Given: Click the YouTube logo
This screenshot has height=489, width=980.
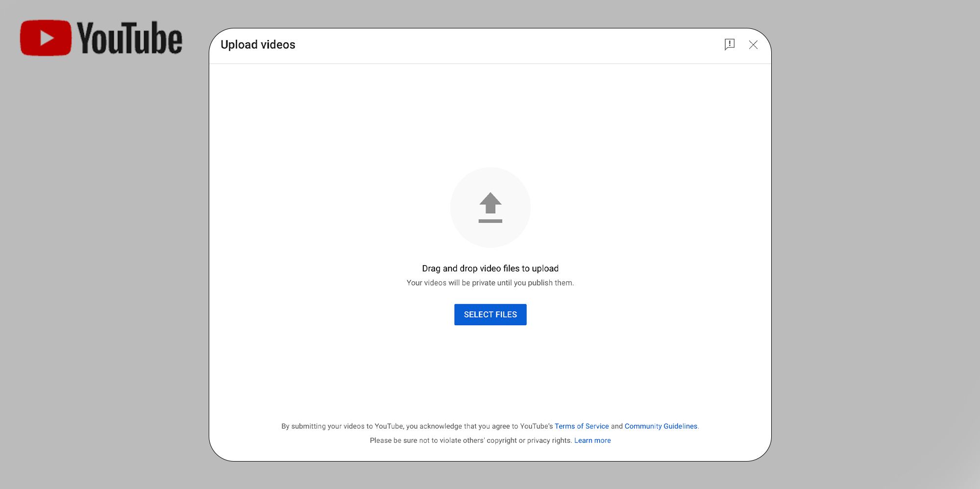Looking at the screenshot, I should click(x=101, y=38).
